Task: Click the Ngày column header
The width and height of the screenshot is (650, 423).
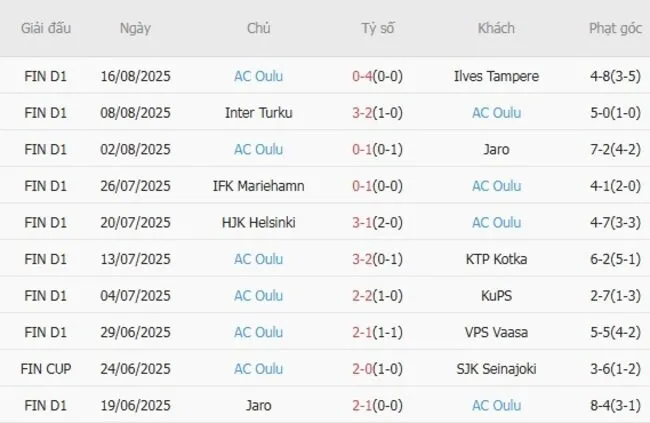Action: 135,28
